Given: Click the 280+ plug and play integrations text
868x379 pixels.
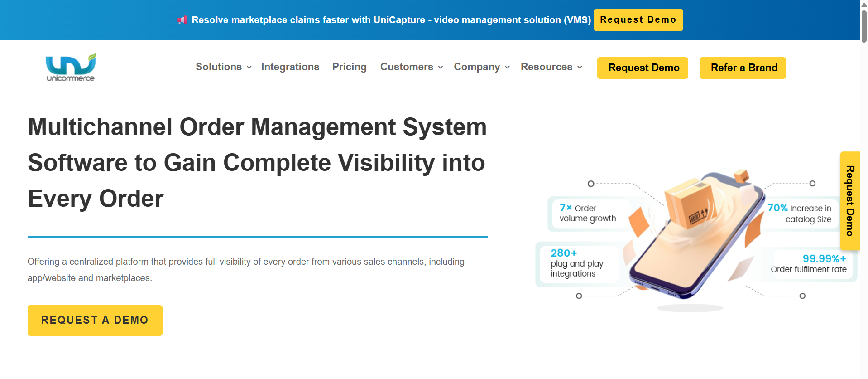Looking at the screenshot, I should pos(577,263).
